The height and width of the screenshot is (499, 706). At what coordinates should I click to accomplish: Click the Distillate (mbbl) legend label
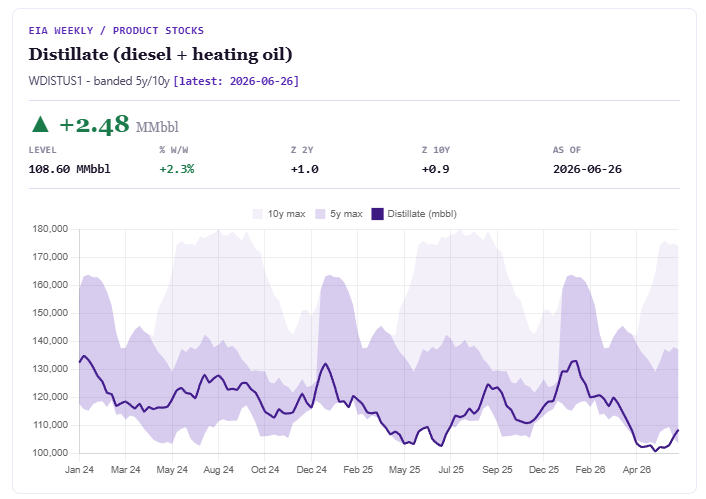(x=422, y=214)
